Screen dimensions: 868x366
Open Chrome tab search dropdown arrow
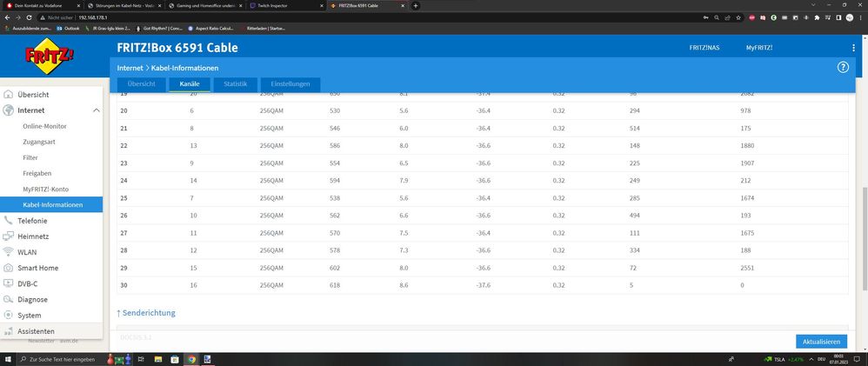813,5
